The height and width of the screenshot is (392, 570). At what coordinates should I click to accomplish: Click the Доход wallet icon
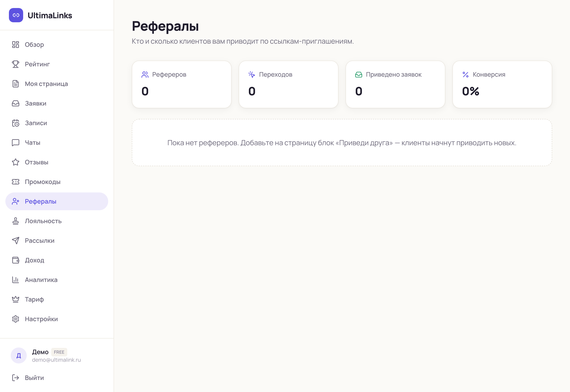click(15, 260)
